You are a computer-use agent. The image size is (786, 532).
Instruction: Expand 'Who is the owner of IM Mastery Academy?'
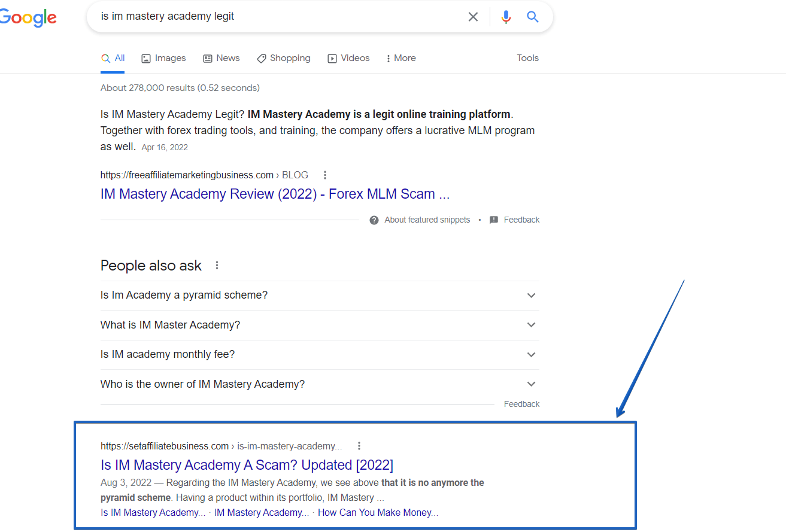(x=320, y=384)
